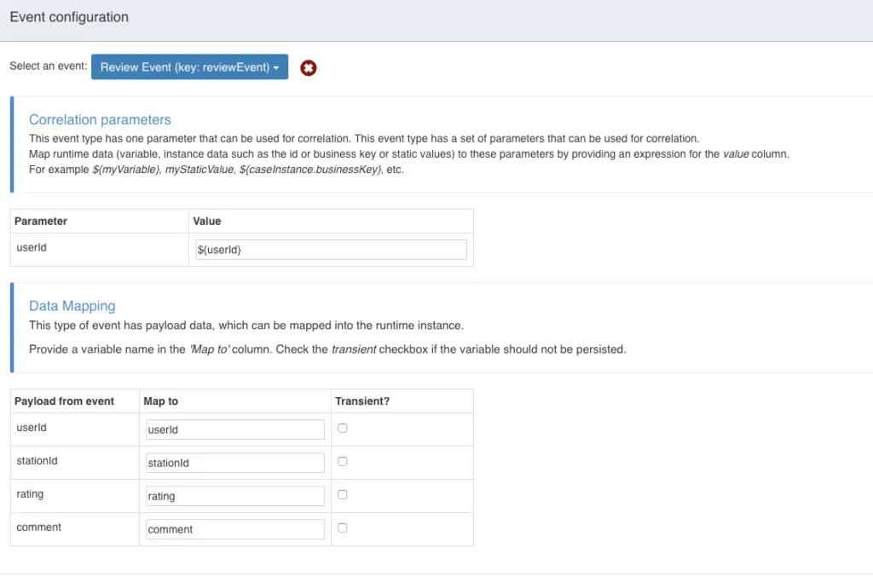The image size is (873, 588).
Task: Click the rating payload row label
Action: click(x=30, y=494)
